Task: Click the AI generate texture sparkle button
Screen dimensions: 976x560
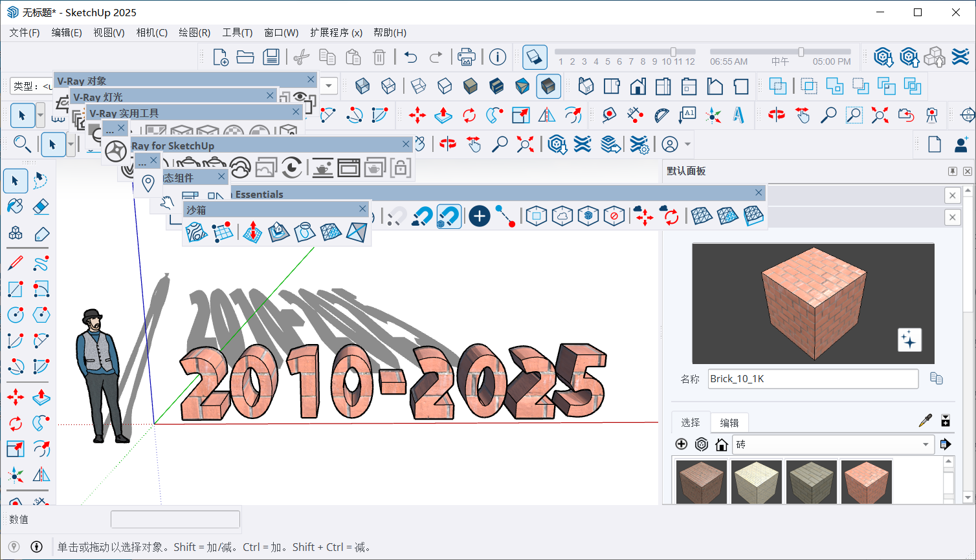Action: (909, 340)
